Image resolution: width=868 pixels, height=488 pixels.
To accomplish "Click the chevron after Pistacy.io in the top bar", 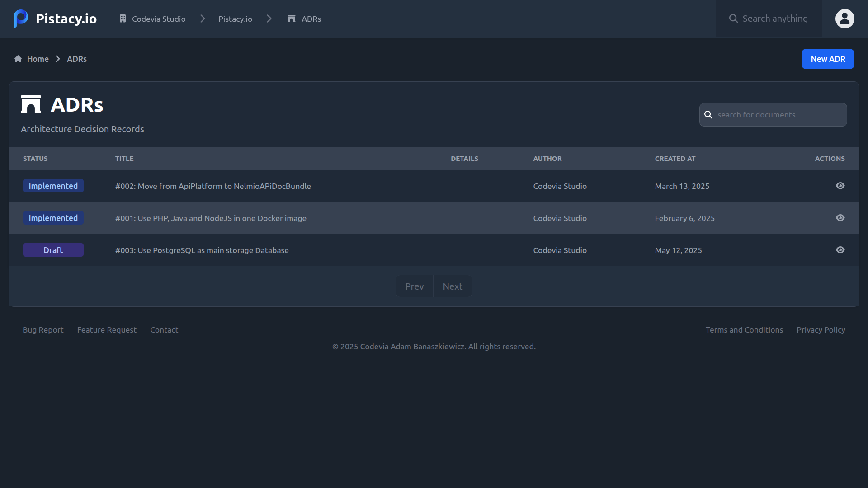I will point(269,19).
